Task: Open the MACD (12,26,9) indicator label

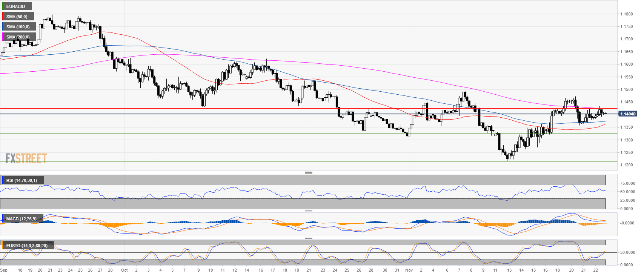Action: pos(22,219)
